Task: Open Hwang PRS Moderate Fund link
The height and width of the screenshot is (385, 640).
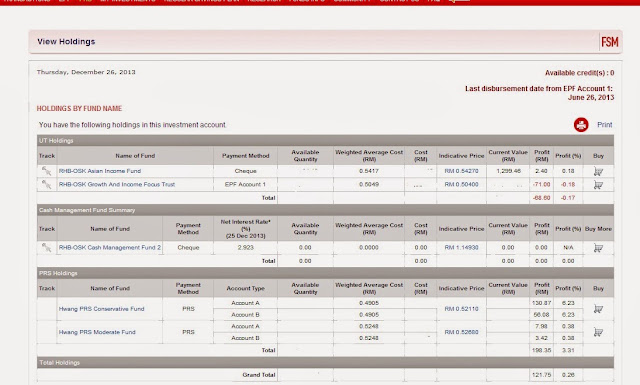Action: point(97,332)
